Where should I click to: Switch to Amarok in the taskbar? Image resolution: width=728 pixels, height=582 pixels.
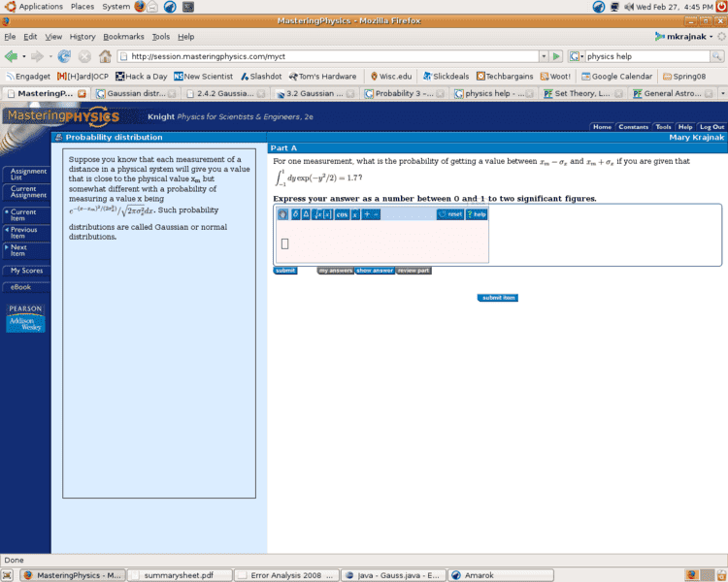[x=501, y=575]
